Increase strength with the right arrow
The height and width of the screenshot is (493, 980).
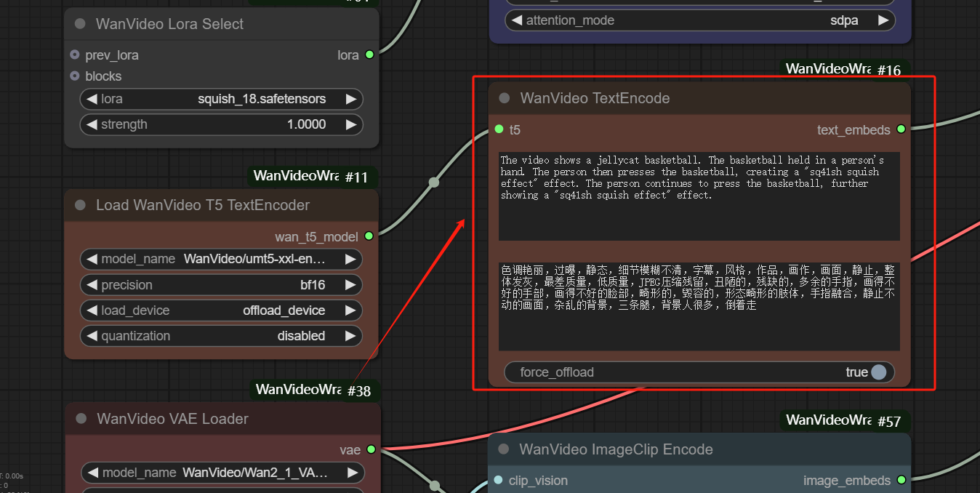(x=351, y=124)
